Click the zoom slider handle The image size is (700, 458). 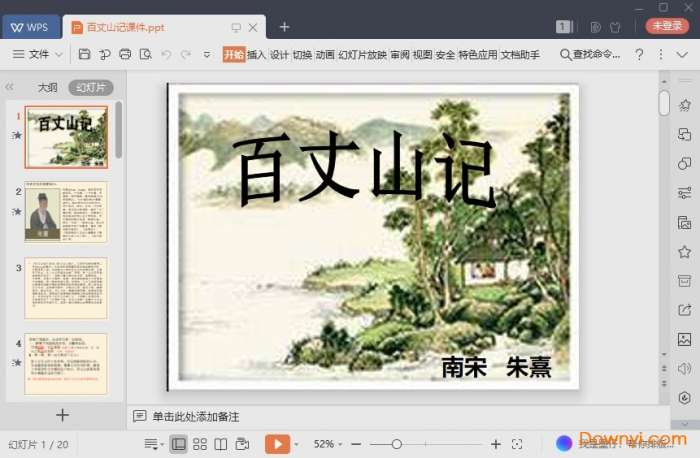click(x=396, y=444)
